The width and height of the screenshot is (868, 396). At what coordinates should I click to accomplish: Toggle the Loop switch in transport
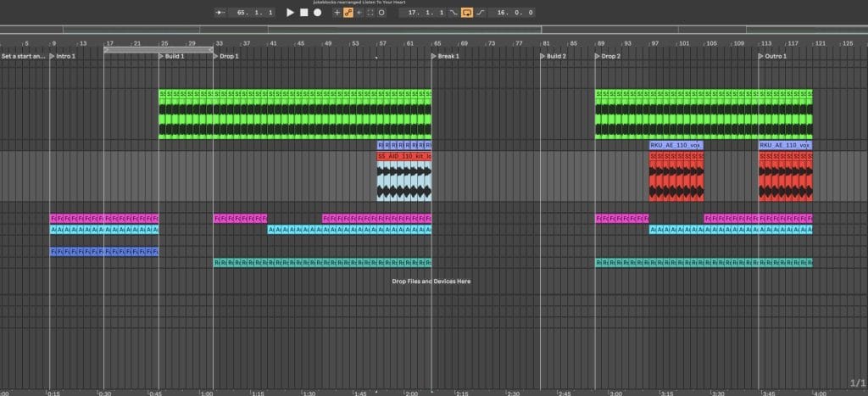click(466, 13)
